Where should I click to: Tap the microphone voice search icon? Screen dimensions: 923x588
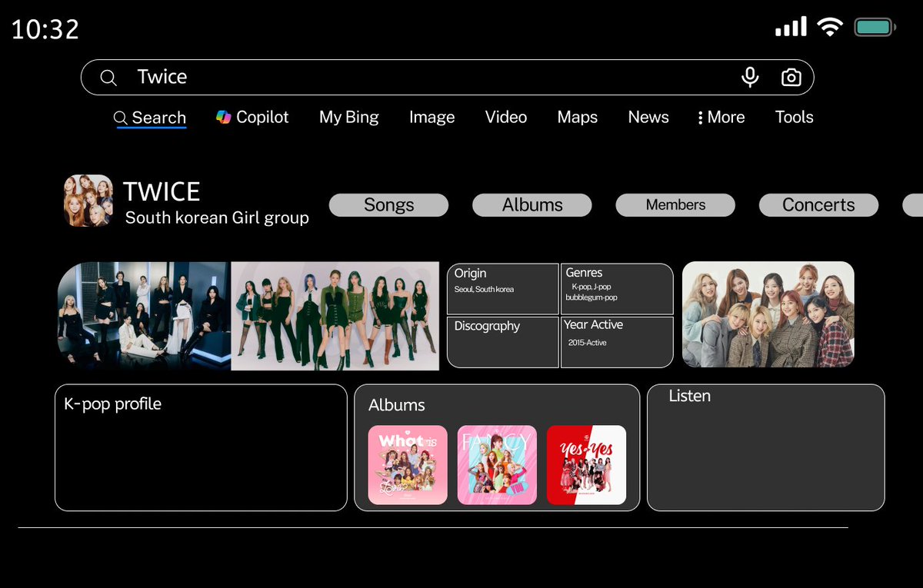750,77
